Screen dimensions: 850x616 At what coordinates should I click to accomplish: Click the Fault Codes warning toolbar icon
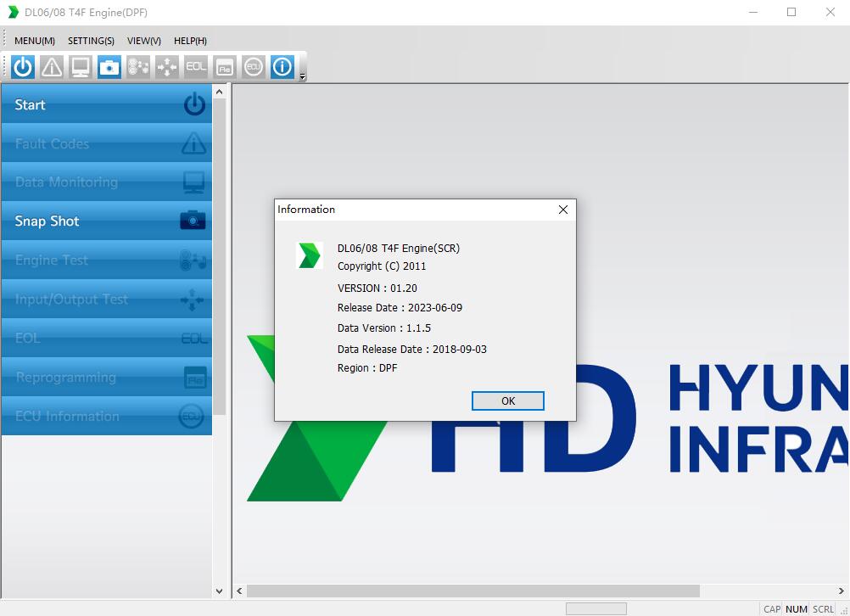[52, 67]
